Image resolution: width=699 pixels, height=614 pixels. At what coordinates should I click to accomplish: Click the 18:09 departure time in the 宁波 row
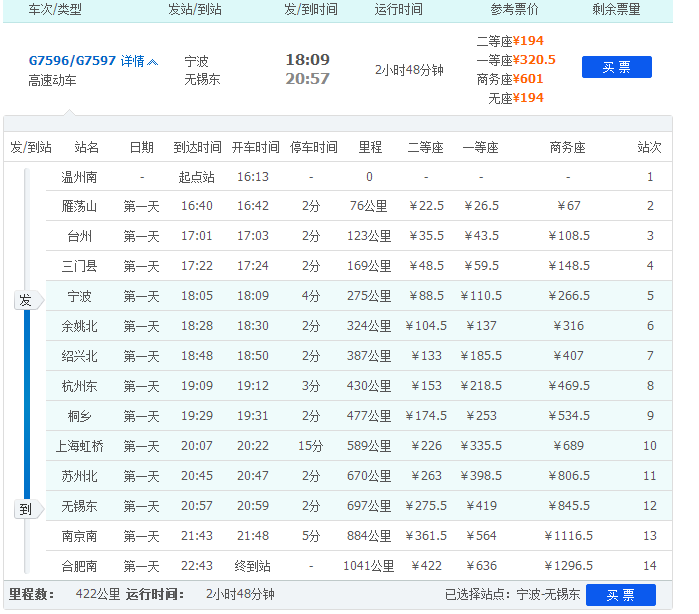tap(253, 296)
